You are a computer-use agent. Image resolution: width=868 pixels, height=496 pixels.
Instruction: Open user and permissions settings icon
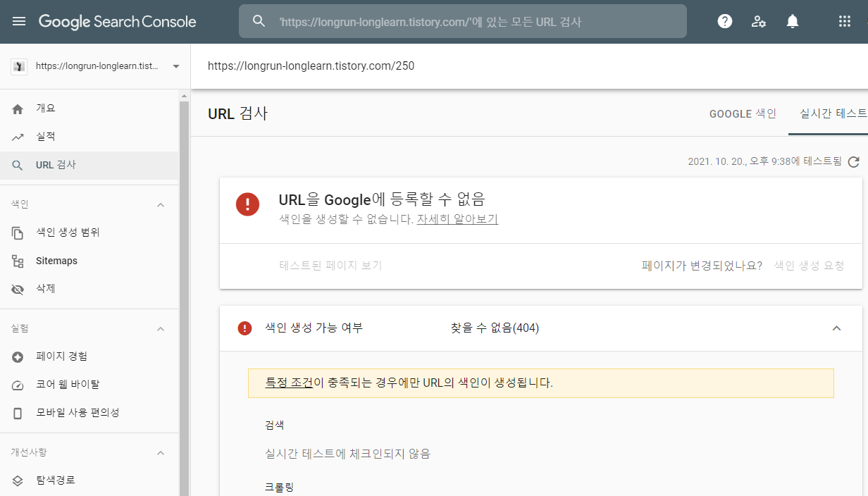click(x=759, y=21)
